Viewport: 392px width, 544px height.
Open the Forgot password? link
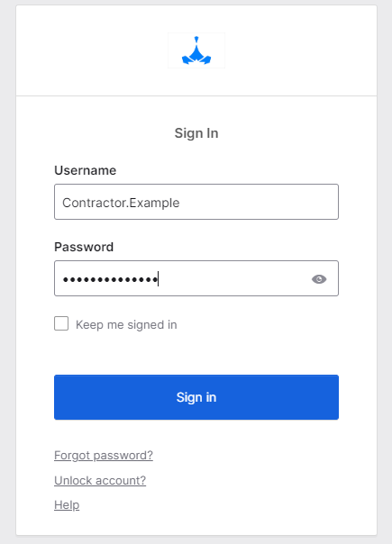pyautogui.click(x=104, y=455)
